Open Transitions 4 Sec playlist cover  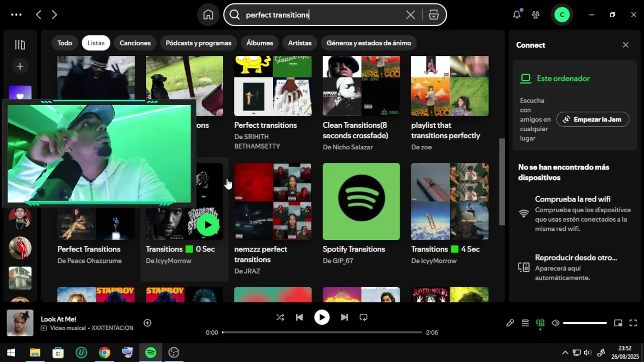(450, 201)
